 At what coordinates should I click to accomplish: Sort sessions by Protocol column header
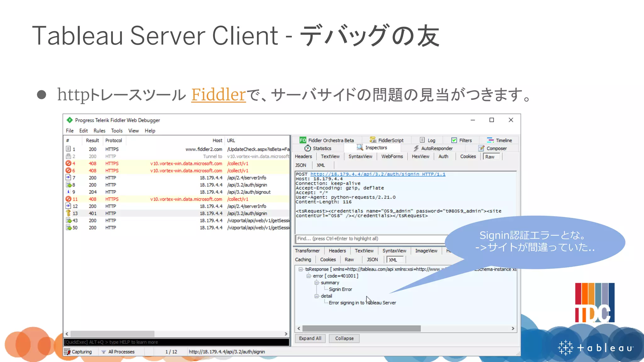click(x=114, y=140)
